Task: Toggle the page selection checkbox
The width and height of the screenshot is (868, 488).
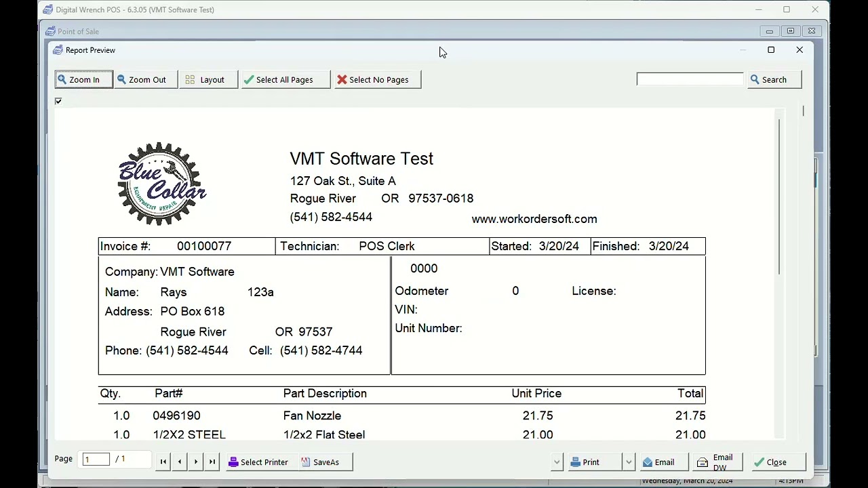Action: click(58, 101)
